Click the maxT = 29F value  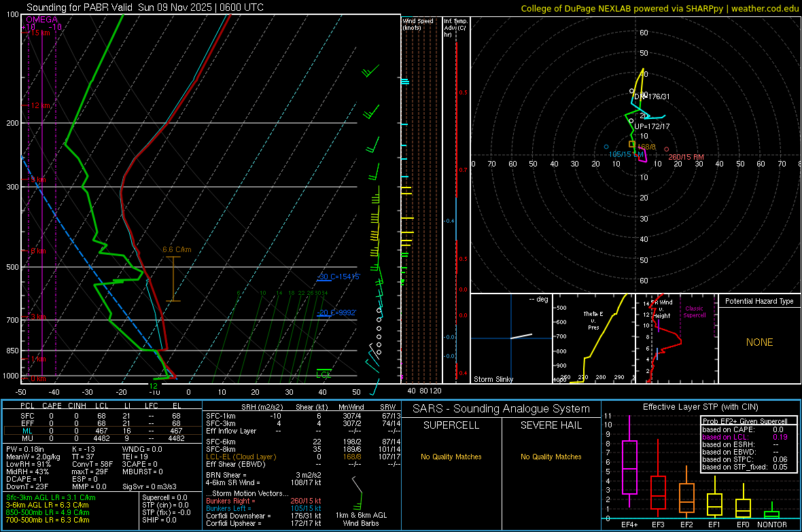90,472
